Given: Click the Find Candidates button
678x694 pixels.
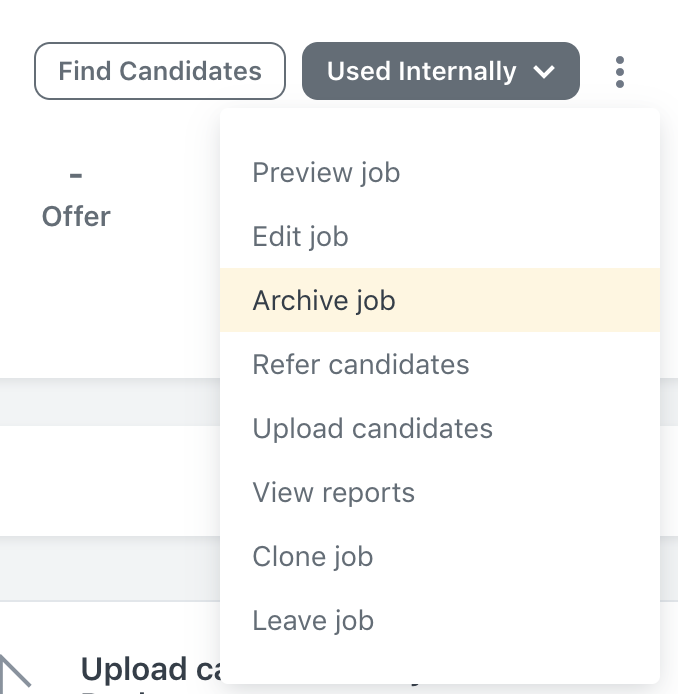Looking at the screenshot, I should tap(160, 71).
